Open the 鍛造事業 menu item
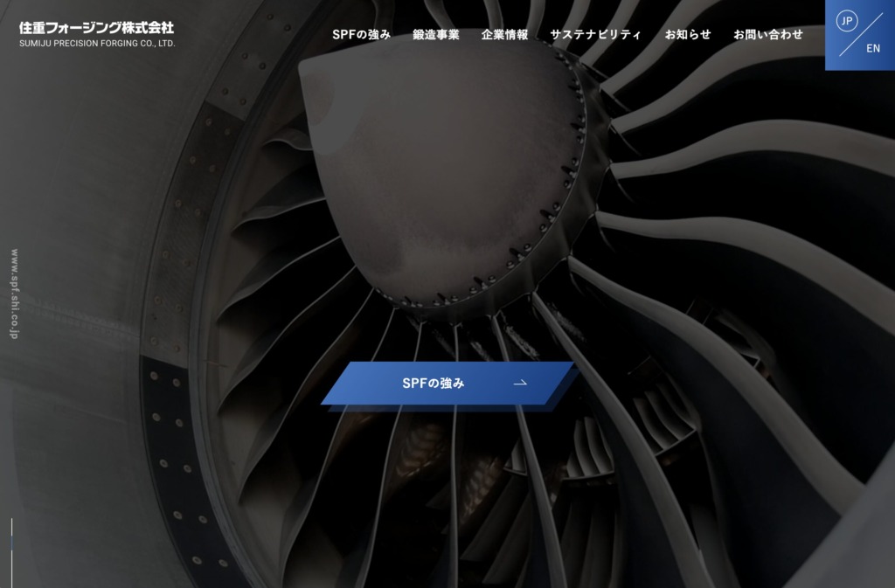Image resolution: width=895 pixels, height=588 pixels. [x=436, y=35]
